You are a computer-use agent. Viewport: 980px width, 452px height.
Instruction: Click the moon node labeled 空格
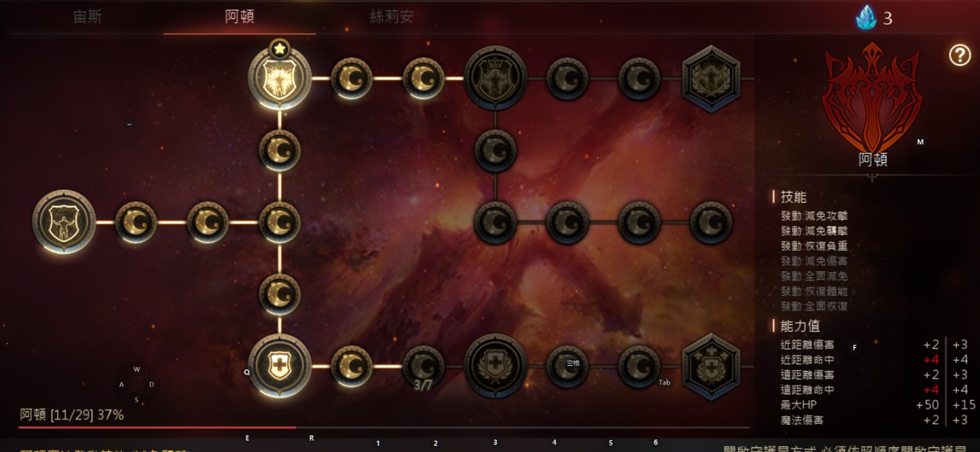pyautogui.click(x=567, y=367)
